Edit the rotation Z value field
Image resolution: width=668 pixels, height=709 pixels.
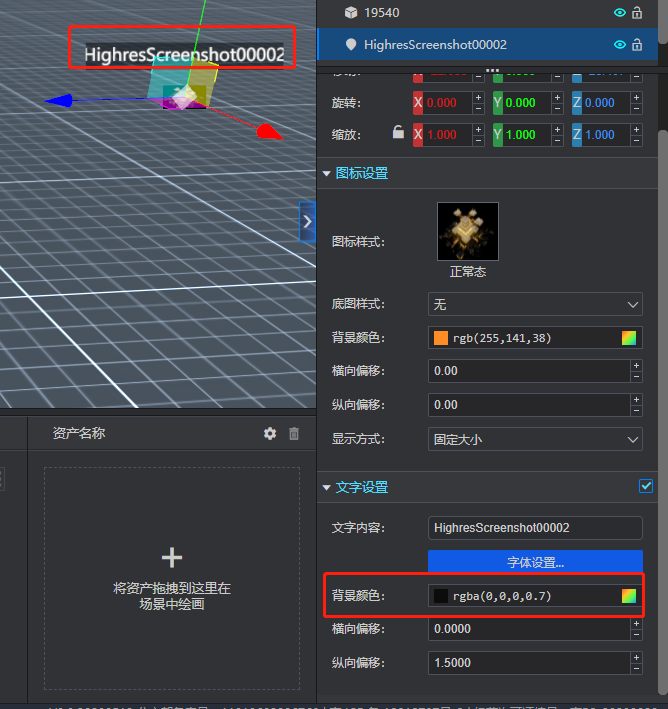tap(606, 103)
